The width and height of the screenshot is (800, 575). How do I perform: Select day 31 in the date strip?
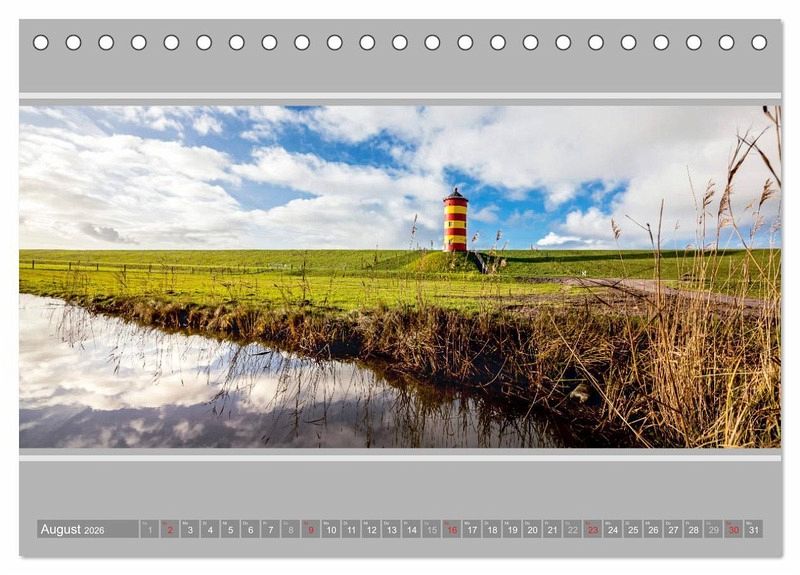753,529
